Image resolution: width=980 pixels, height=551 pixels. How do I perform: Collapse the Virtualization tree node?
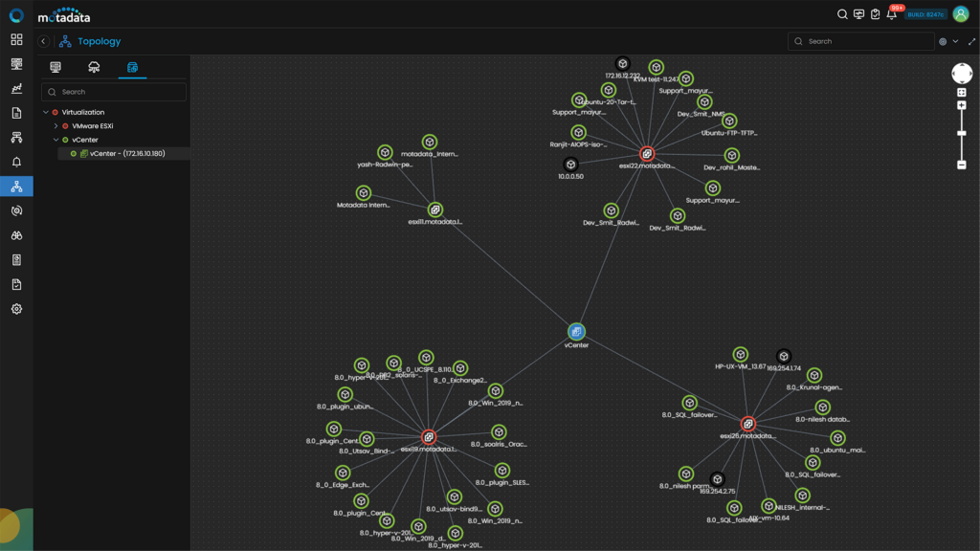(x=46, y=112)
